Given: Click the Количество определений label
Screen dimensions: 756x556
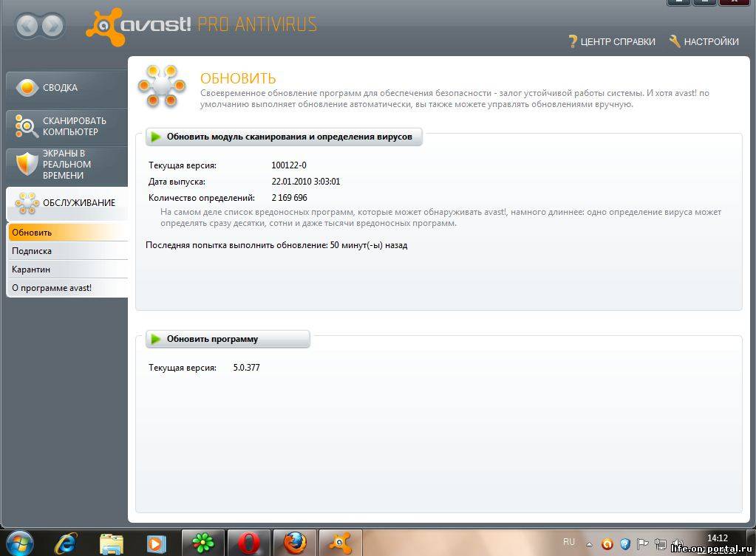Looking at the screenshot, I should [x=202, y=198].
